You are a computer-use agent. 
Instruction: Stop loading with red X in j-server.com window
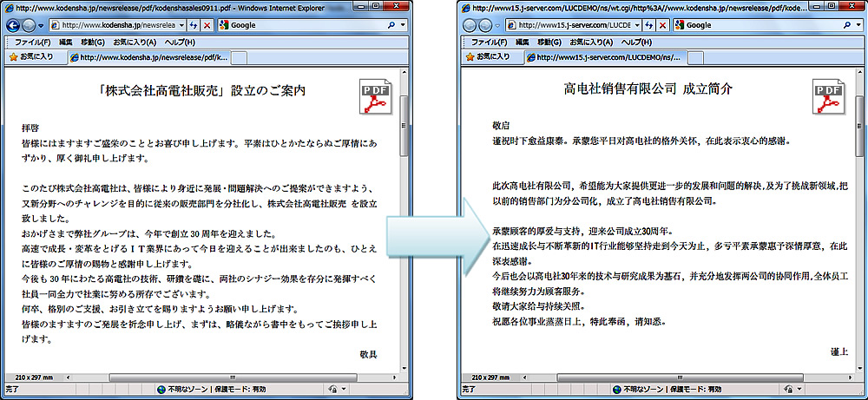663,25
